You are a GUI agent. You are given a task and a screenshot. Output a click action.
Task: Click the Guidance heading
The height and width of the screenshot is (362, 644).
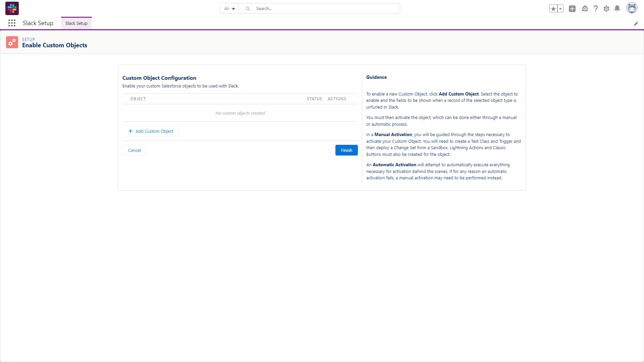376,77
